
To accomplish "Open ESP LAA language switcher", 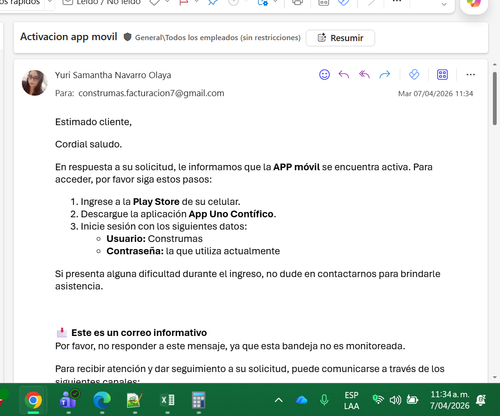I will click(x=352, y=400).
